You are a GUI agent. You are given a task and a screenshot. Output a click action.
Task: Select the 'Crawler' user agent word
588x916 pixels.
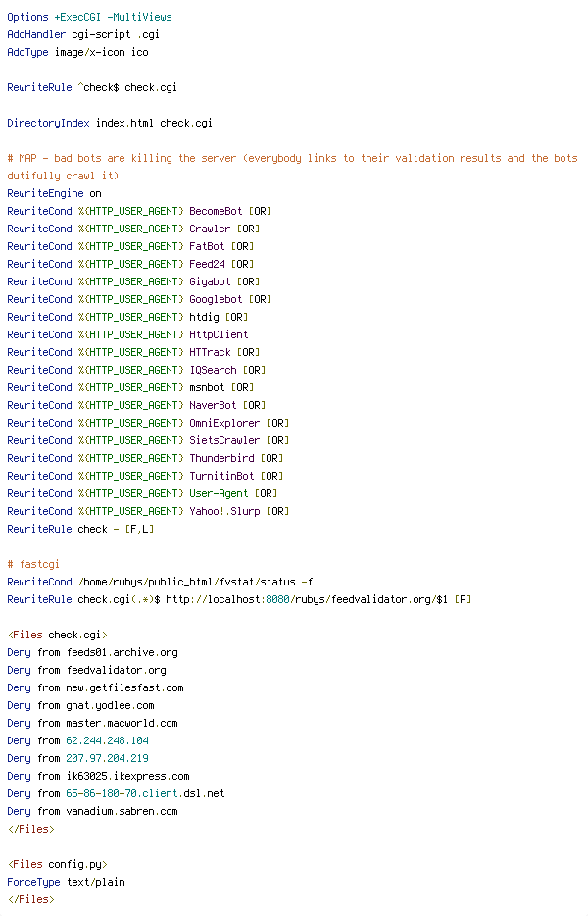(210, 229)
